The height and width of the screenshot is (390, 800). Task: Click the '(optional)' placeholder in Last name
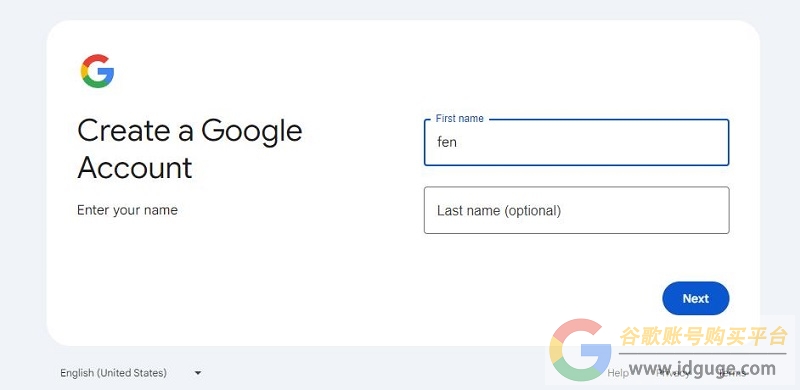coord(533,211)
